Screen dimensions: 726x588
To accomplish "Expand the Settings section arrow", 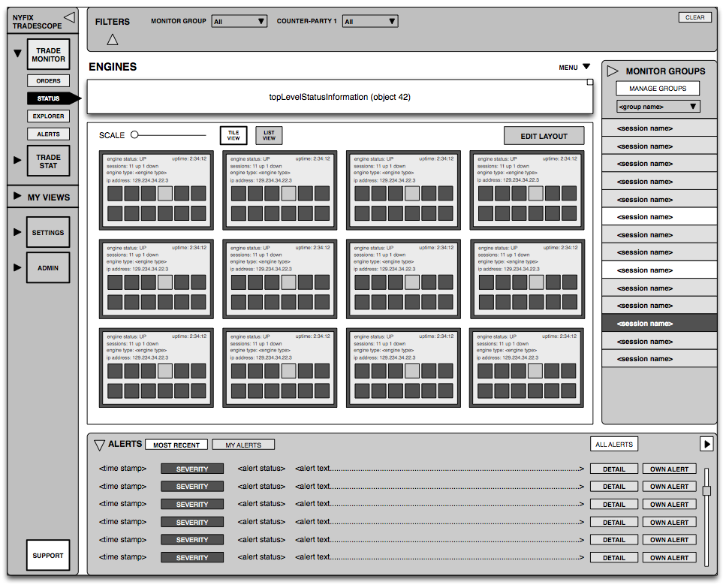I will click(17, 232).
